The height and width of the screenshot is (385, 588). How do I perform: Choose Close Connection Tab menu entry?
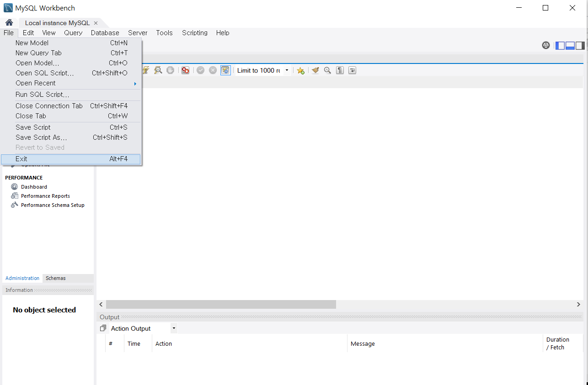point(71,106)
